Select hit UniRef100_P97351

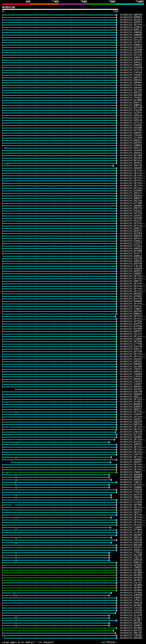pyautogui.click(x=131, y=213)
